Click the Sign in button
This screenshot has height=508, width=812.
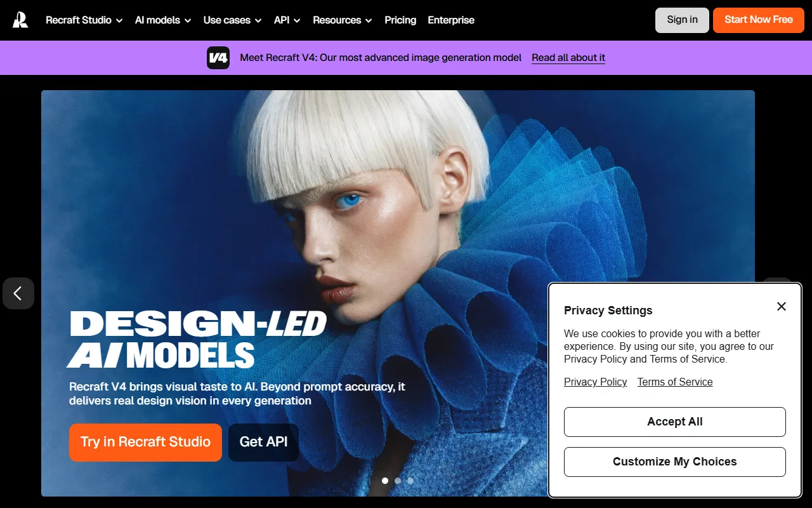click(682, 20)
